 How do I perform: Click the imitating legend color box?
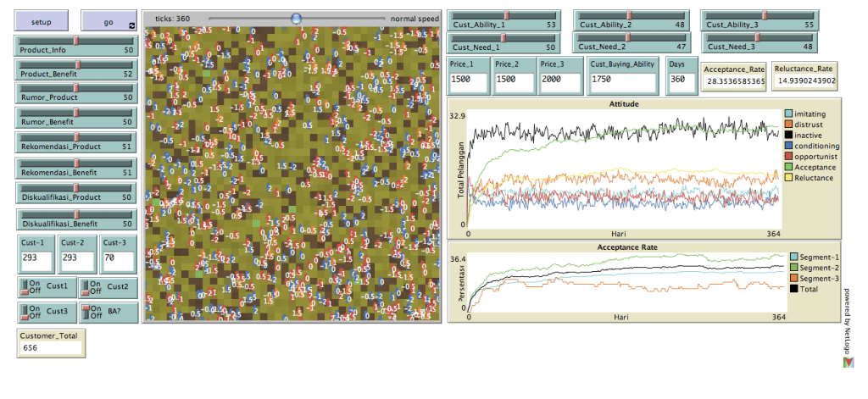[789, 114]
